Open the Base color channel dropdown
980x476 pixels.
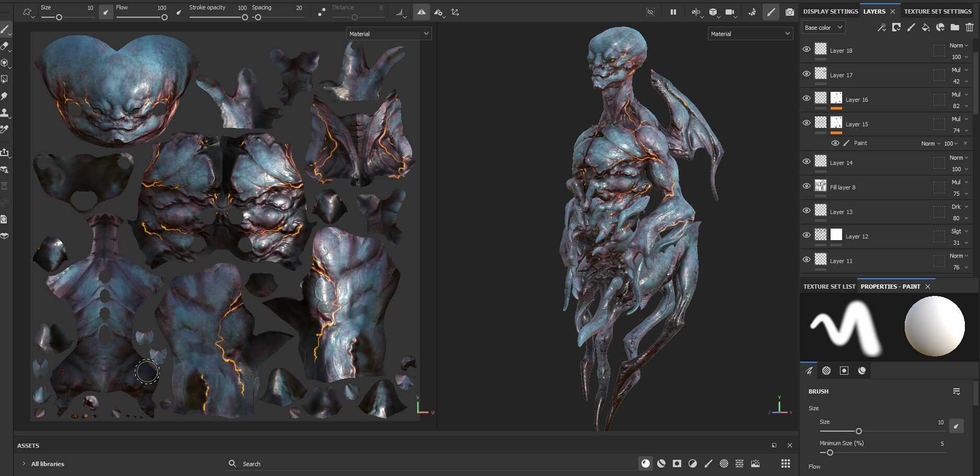click(x=823, y=27)
